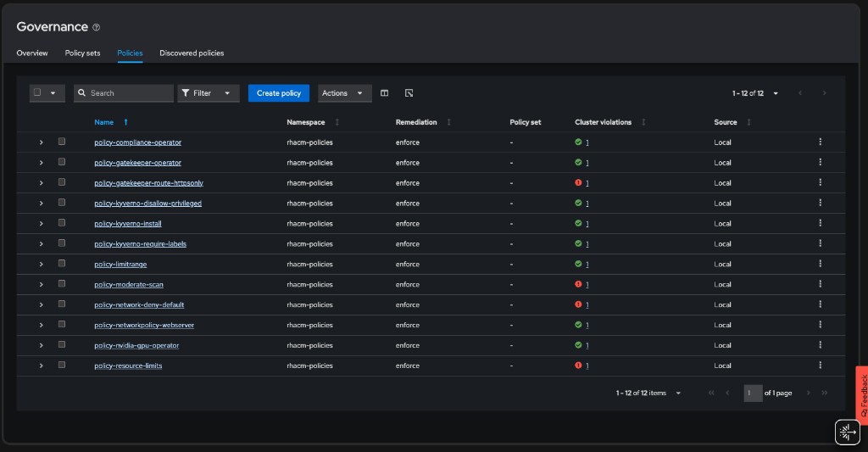Expand the policy-kyverno-disallow-privileged row

pos(41,204)
